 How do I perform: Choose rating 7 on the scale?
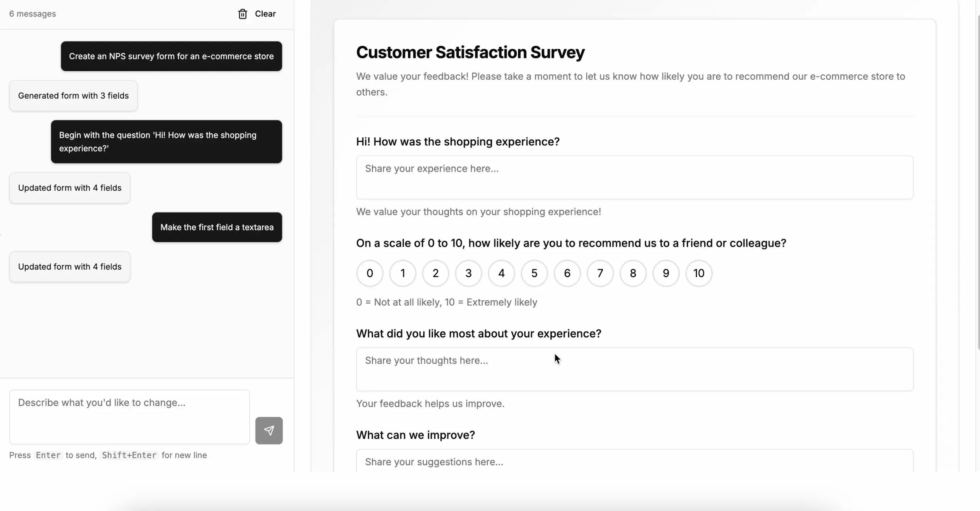[600, 273]
